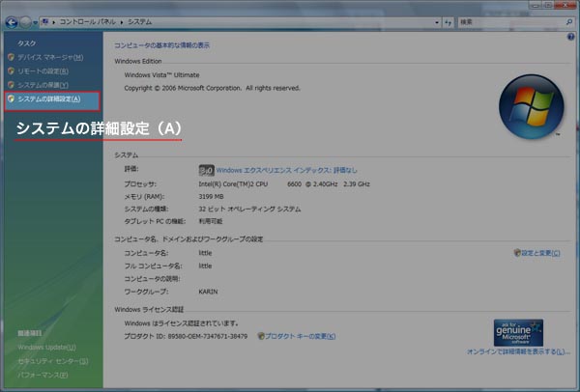This screenshot has height=392, width=580.
Task: Open デバイス マネージャ(M) task link
Action: (x=50, y=57)
